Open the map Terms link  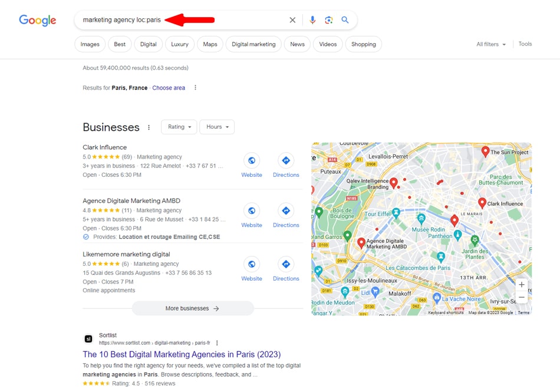tap(523, 313)
